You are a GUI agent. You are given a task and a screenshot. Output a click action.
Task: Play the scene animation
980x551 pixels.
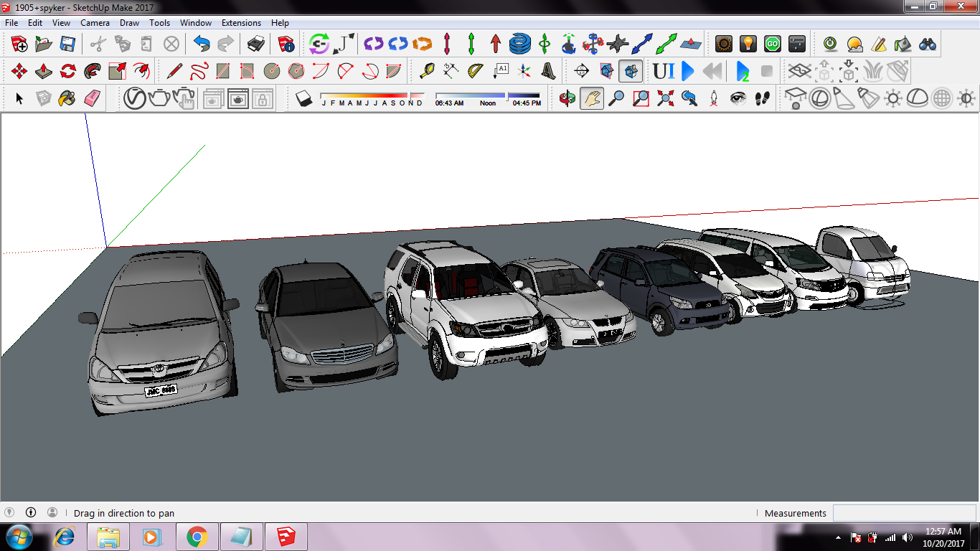coord(687,71)
